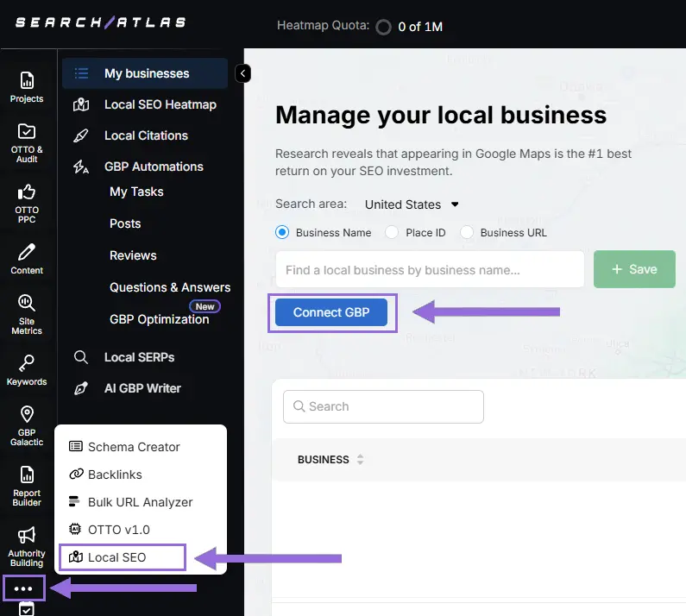Click the Connect GBP button
Image resolution: width=686 pixels, height=616 pixels.
[x=331, y=312]
